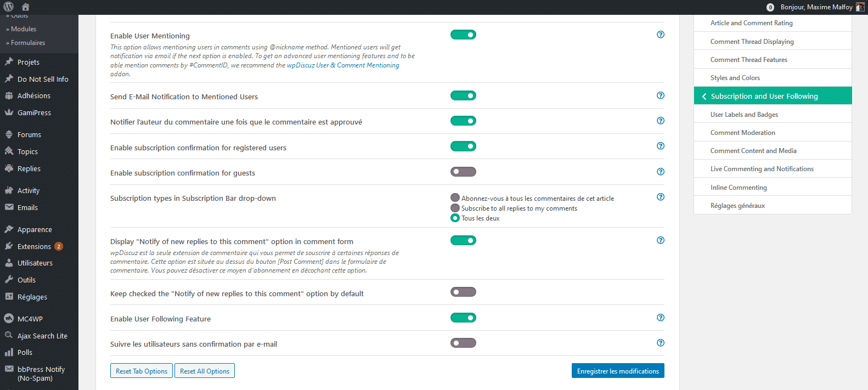Open help icon for Enable User Following Feature
Image resolution: width=868 pixels, height=390 pixels.
pyautogui.click(x=661, y=318)
